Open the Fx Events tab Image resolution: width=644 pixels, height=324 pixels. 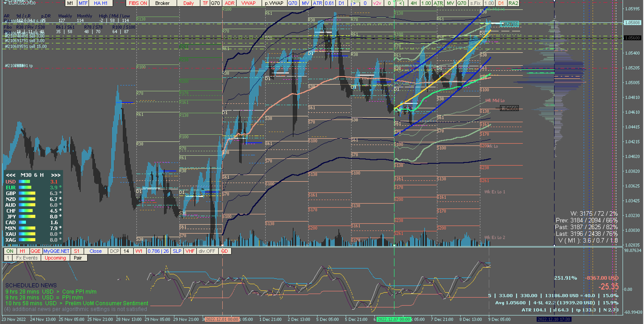pyautogui.click(x=27, y=258)
